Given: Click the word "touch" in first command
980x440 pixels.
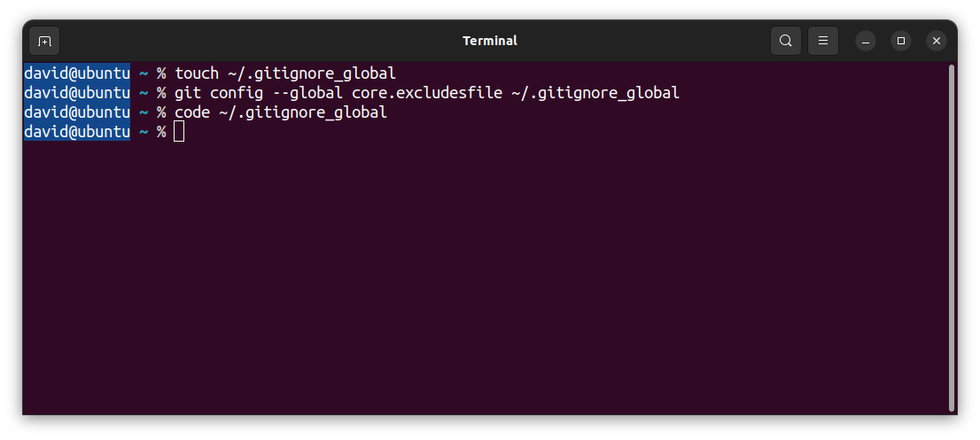Looking at the screenshot, I should pyautogui.click(x=196, y=73).
